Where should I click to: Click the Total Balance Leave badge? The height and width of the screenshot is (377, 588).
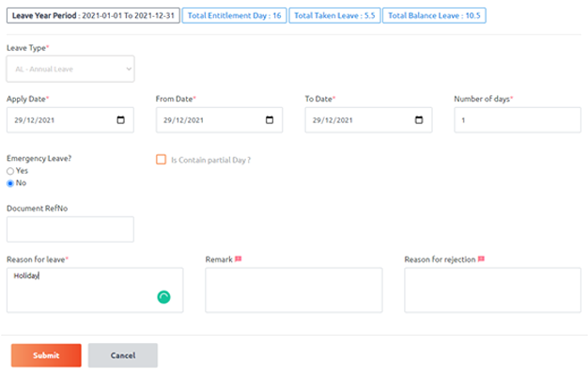click(x=433, y=17)
